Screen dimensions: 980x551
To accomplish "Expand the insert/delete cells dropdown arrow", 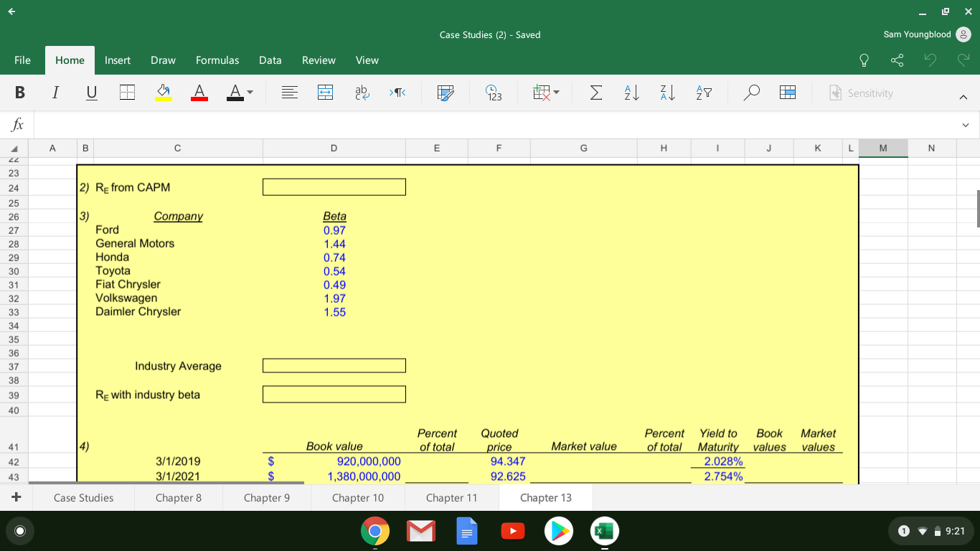I will [x=556, y=93].
